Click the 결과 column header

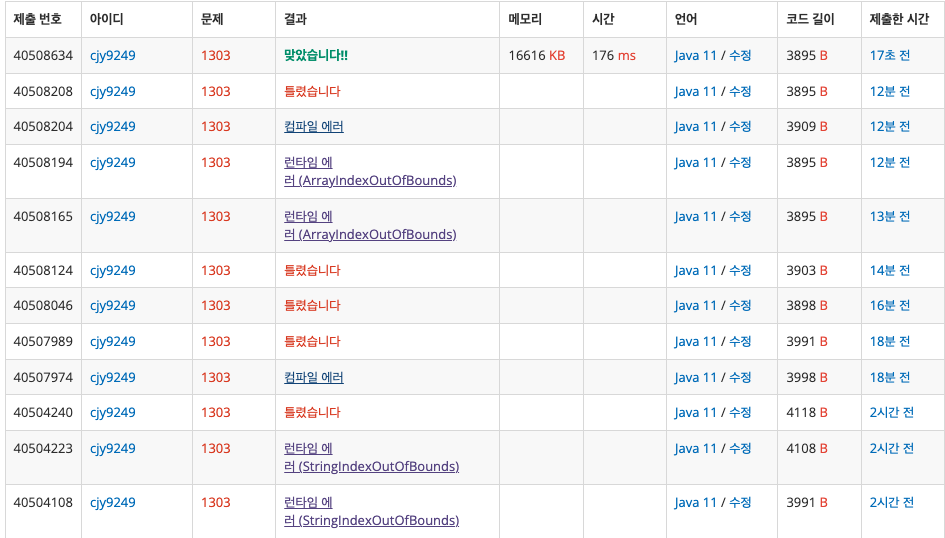point(295,19)
